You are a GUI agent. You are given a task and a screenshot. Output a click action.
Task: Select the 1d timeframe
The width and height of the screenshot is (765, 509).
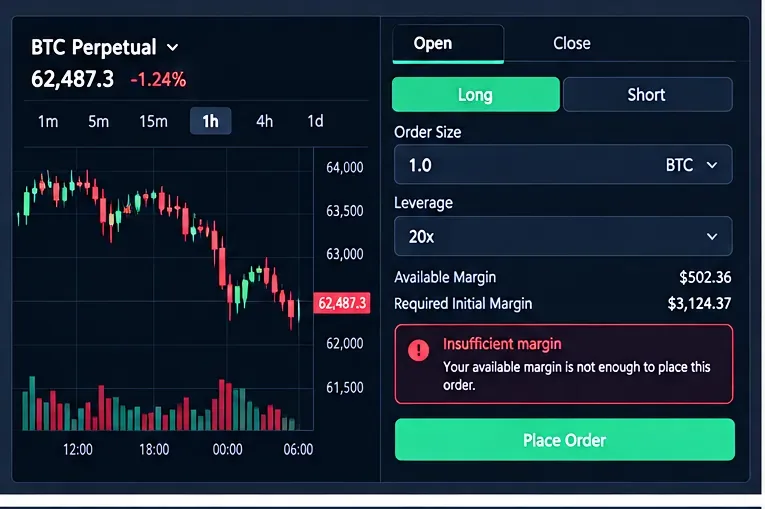pyautogui.click(x=315, y=121)
